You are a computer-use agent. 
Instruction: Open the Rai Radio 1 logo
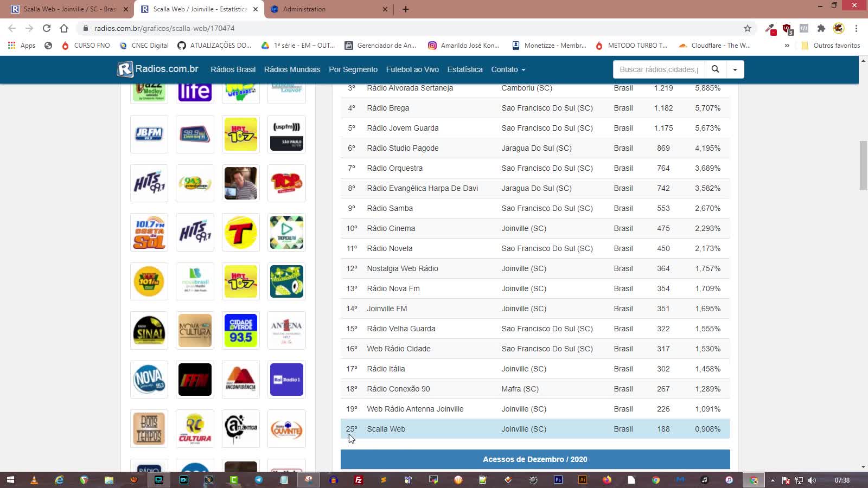click(286, 380)
